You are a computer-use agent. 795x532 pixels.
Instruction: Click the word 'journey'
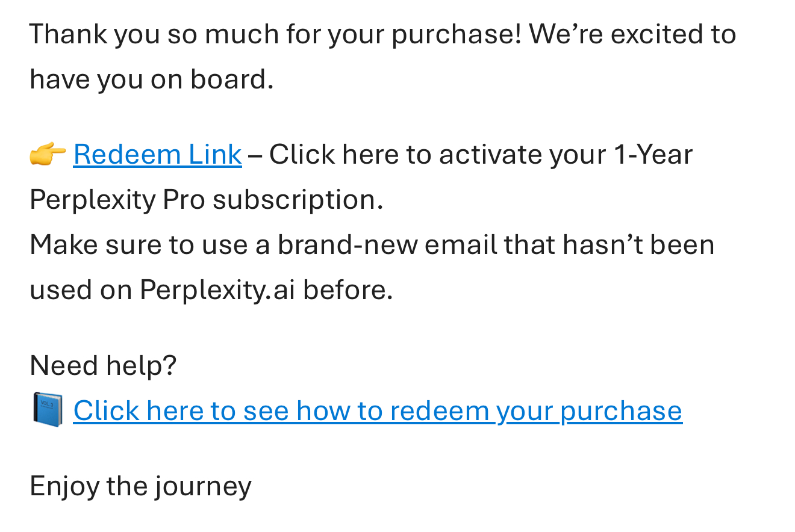[x=202, y=486]
